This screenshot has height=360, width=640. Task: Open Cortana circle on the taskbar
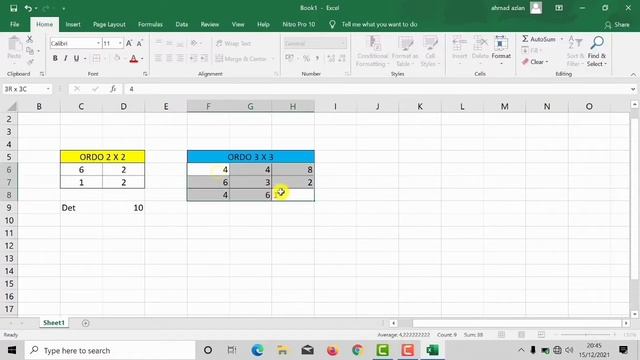pos(208,350)
